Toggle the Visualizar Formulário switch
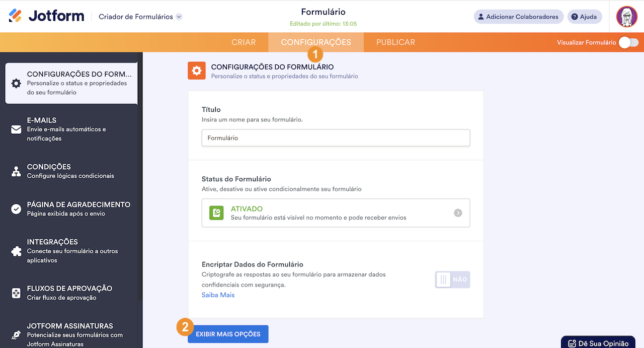Image resolution: width=644 pixels, height=348 pixels. (628, 43)
